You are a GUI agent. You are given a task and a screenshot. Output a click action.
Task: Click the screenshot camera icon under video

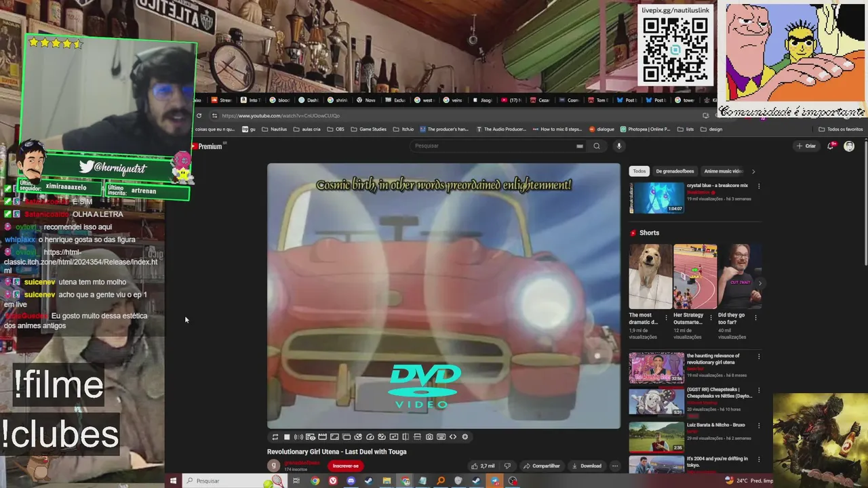429,437
